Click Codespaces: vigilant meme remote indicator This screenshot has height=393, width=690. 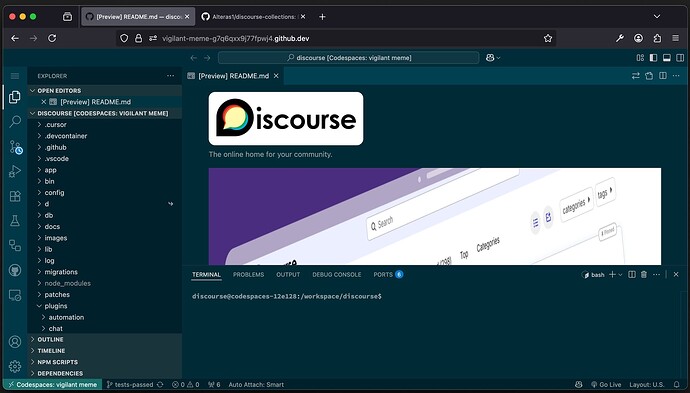click(52, 385)
